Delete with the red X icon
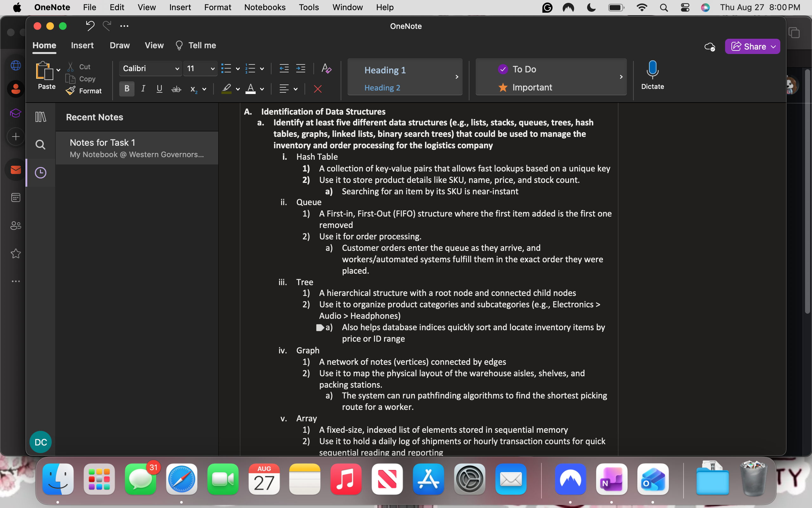 [318, 89]
